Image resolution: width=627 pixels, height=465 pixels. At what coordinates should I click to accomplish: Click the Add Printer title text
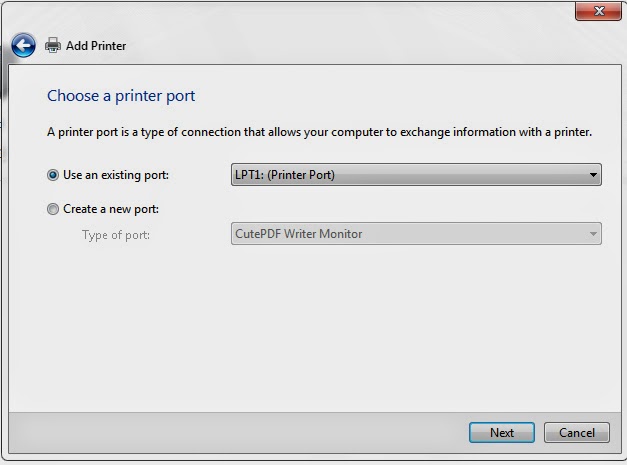(x=96, y=46)
